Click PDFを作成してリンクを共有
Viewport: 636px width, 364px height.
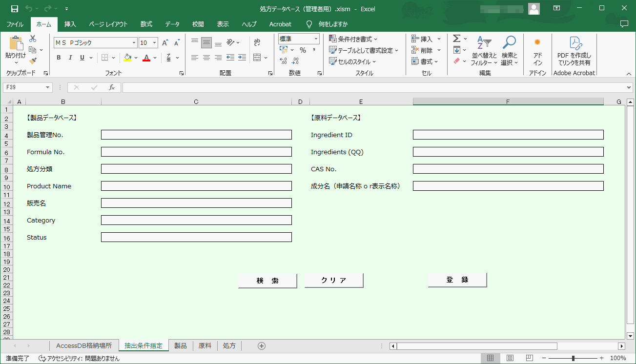[x=574, y=51]
